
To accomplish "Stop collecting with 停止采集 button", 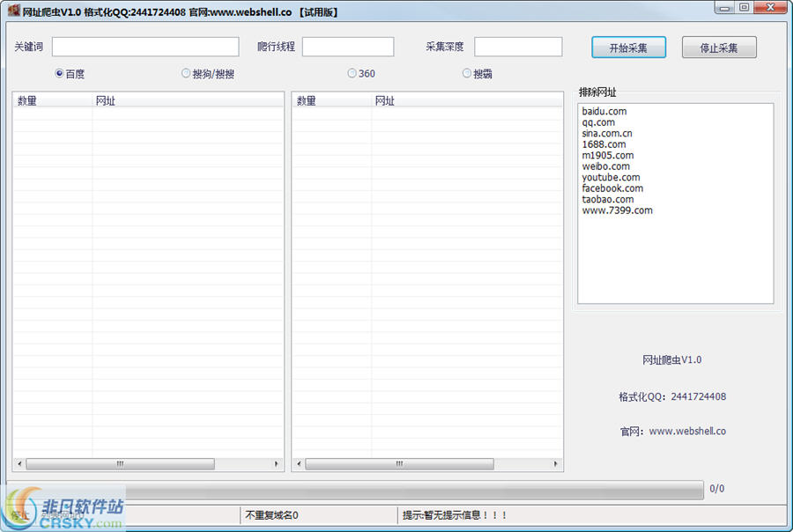I will pyautogui.click(x=719, y=48).
